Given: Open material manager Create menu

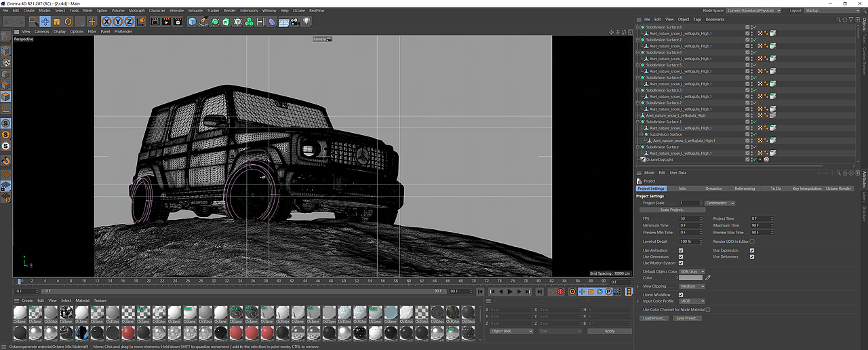Looking at the screenshot, I should coord(27,300).
